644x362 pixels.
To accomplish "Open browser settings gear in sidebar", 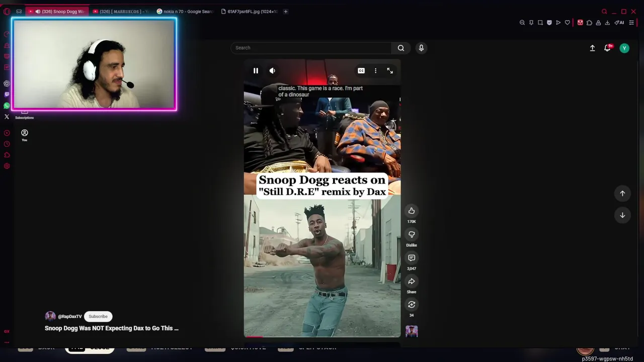I will [7, 166].
